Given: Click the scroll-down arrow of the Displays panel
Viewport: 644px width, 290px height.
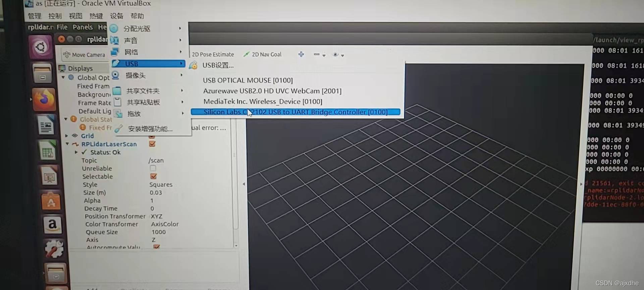Looking at the screenshot, I should 236,246.
